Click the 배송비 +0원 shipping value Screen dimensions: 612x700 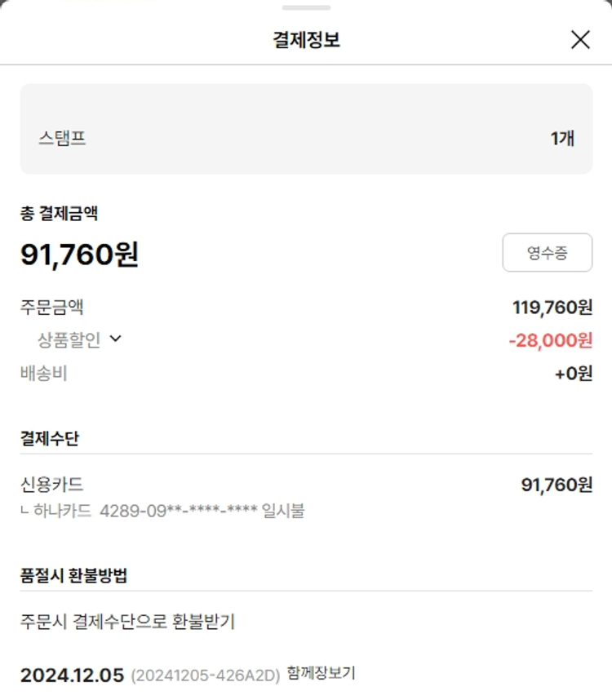tap(573, 374)
